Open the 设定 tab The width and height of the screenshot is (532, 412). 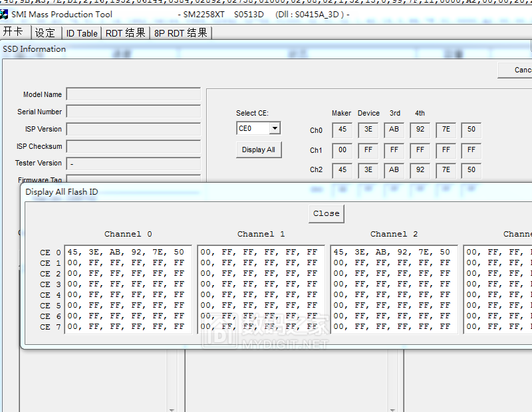tap(45, 33)
